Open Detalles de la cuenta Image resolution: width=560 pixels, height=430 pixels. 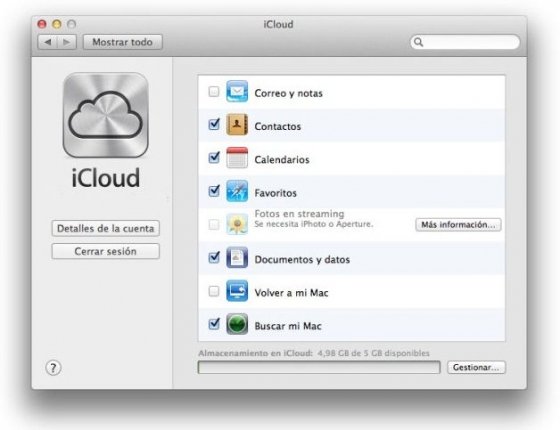click(105, 229)
